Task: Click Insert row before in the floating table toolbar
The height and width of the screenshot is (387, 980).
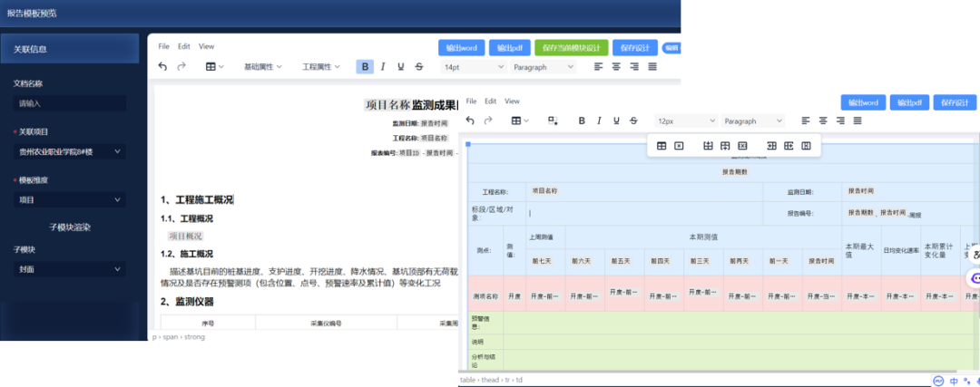Action: [708, 146]
